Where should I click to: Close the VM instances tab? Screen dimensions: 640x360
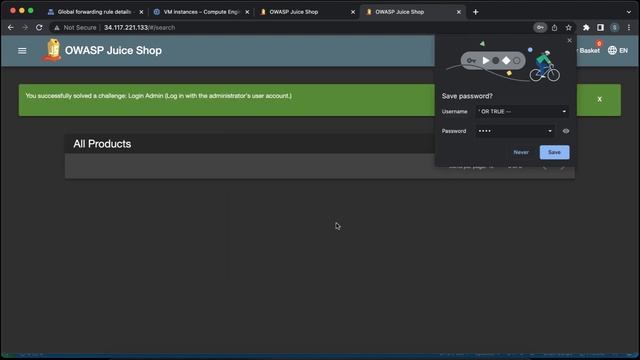click(247, 12)
